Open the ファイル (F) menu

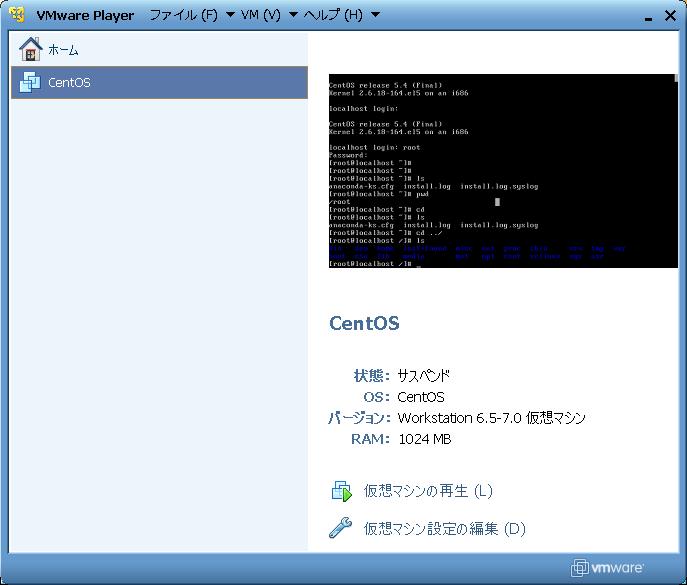(x=183, y=15)
